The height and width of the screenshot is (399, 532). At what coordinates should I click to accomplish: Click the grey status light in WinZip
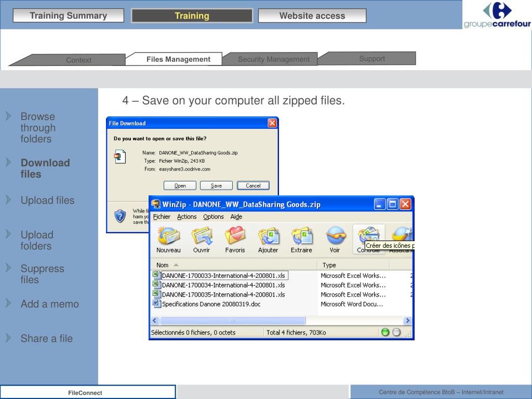pyautogui.click(x=396, y=332)
